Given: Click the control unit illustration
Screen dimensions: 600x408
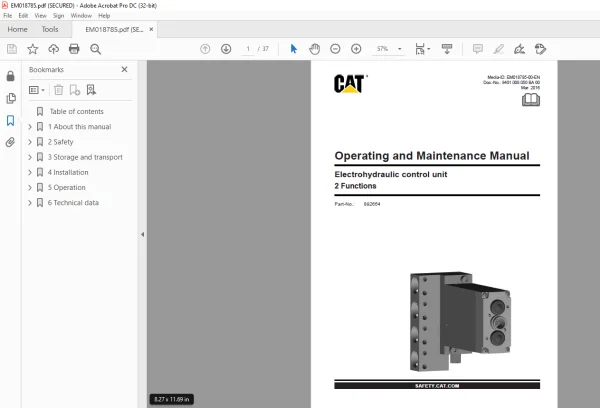Looking at the screenshot, I should pyautogui.click(x=460, y=322).
